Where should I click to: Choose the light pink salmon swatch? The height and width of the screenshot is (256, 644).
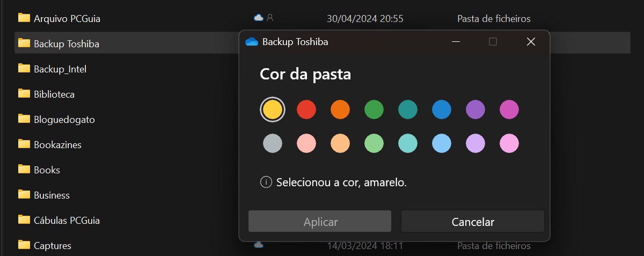click(306, 143)
